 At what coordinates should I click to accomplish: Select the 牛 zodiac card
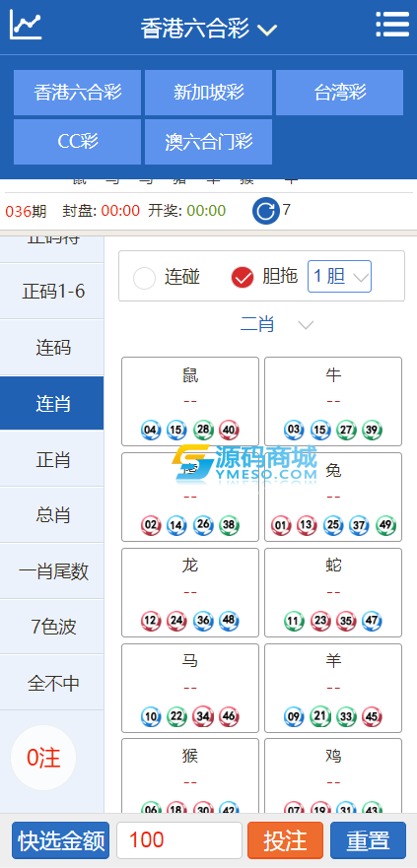tap(333, 401)
